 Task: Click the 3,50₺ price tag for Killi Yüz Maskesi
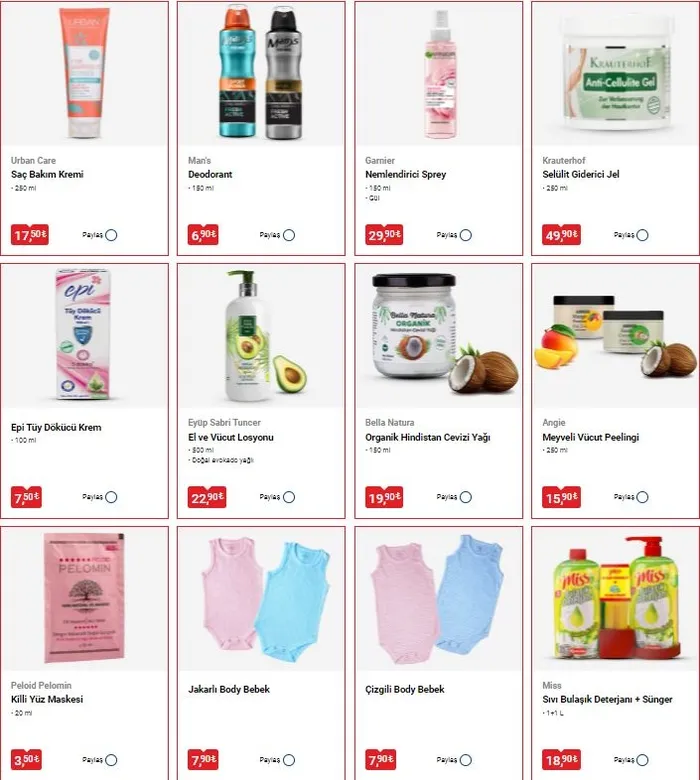26,760
